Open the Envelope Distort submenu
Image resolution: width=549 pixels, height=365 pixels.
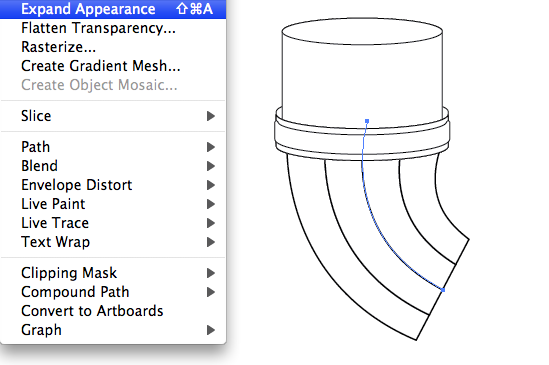tap(113, 185)
